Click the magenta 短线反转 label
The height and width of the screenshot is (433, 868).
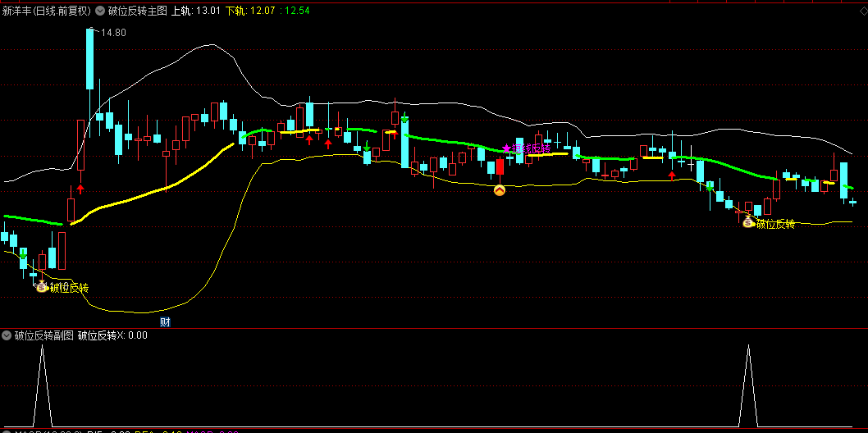click(x=530, y=148)
